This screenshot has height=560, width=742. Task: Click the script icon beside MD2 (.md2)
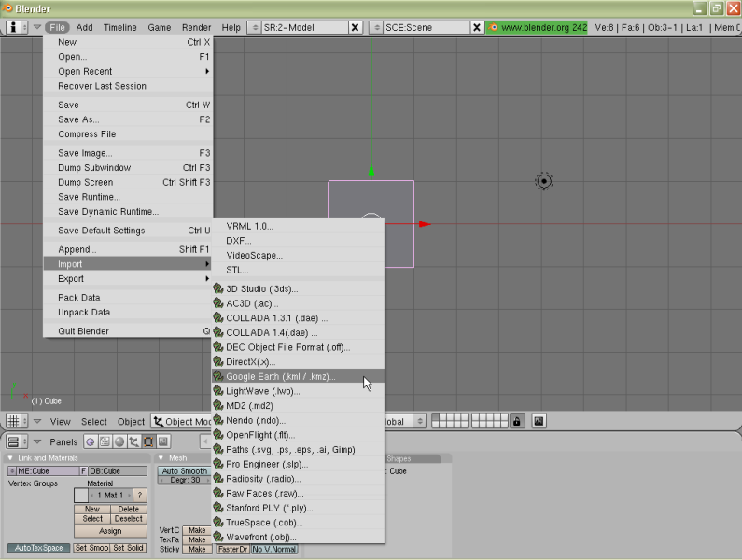pyautogui.click(x=218, y=405)
